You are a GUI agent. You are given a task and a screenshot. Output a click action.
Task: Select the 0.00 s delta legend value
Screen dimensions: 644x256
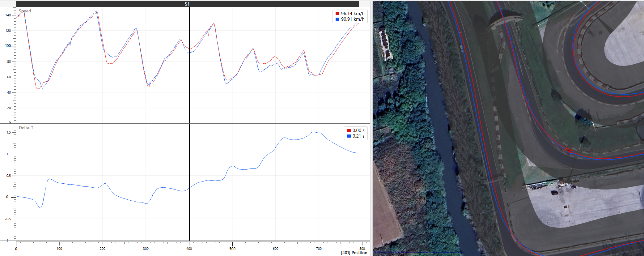(x=358, y=130)
